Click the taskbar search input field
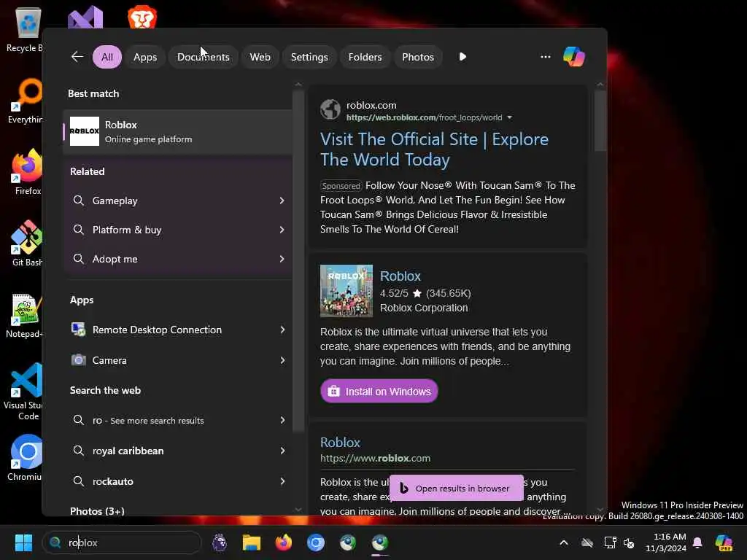 pyautogui.click(x=122, y=542)
